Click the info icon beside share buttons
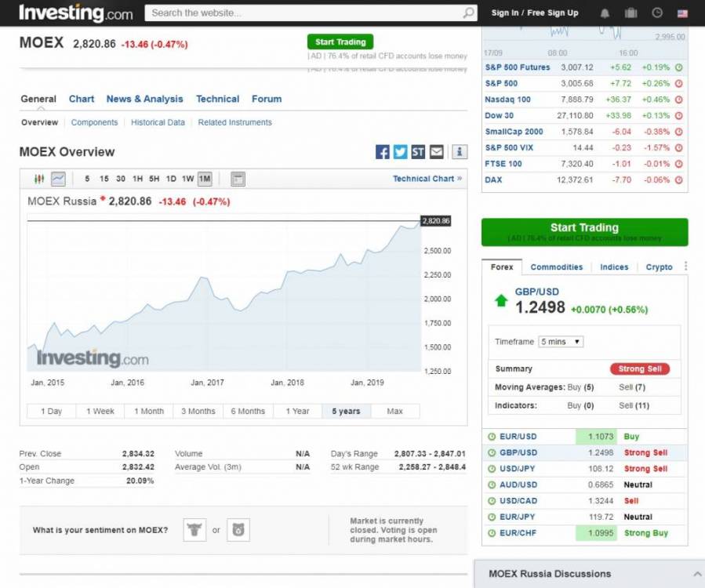The height and width of the screenshot is (588, 705). 460,152
